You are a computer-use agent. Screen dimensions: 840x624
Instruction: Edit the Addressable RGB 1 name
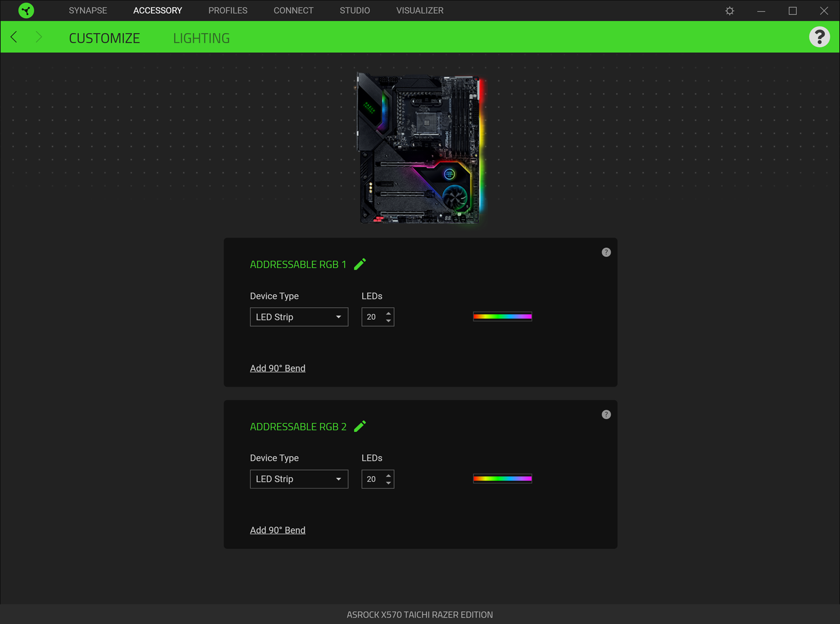(x=360, y=264)
